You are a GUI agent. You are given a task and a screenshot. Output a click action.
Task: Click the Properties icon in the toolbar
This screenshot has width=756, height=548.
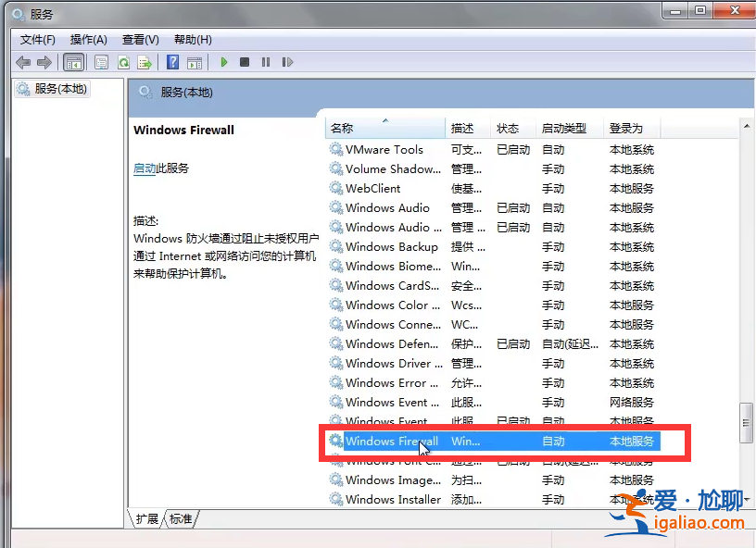pyautogui.click(x=100, y=62)
